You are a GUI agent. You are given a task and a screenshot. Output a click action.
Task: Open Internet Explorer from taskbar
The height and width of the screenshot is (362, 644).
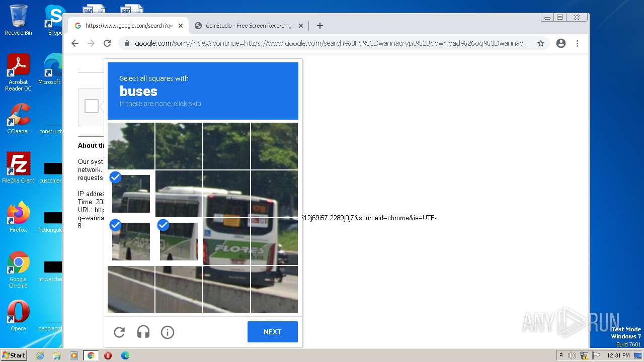coord(40,355)
